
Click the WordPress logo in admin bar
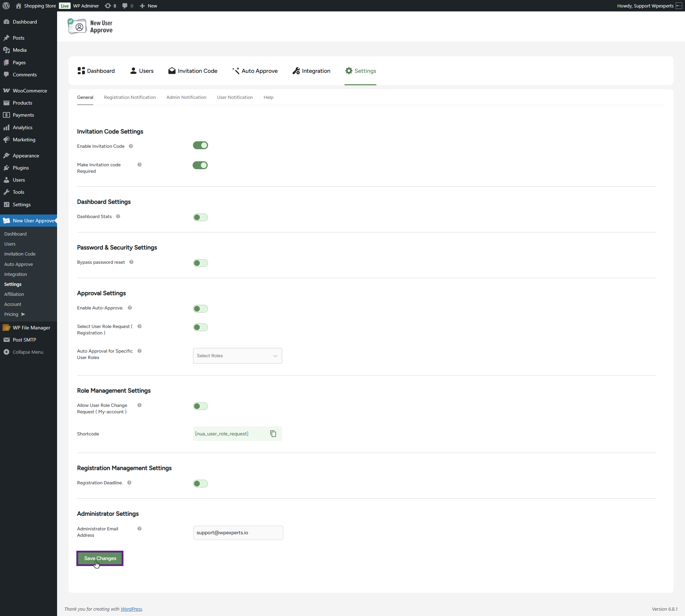[6, 6]
